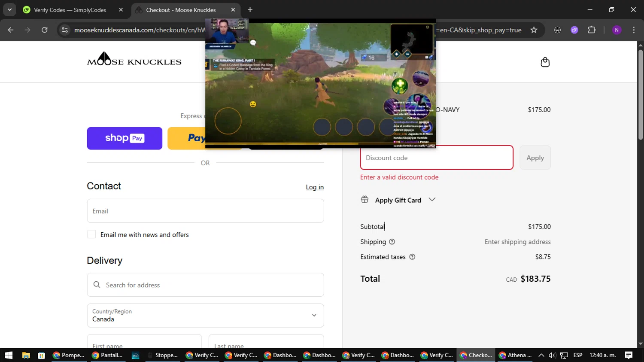Screen dimensions: 644x362
Task: Open Microsoft Store from the taskbar
Action: (x=42, y=355)
